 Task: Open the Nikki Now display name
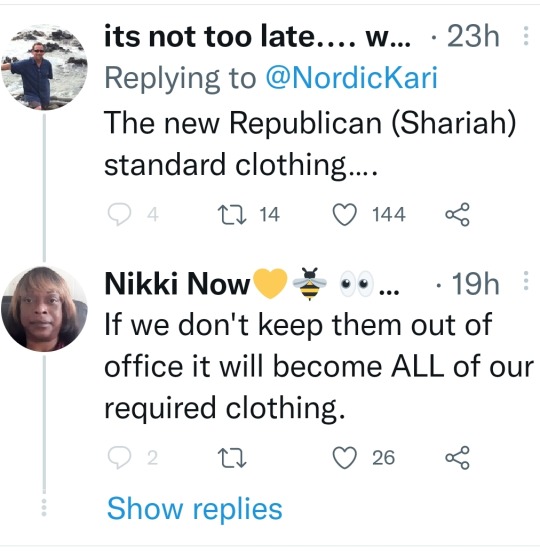pos(177,284)
